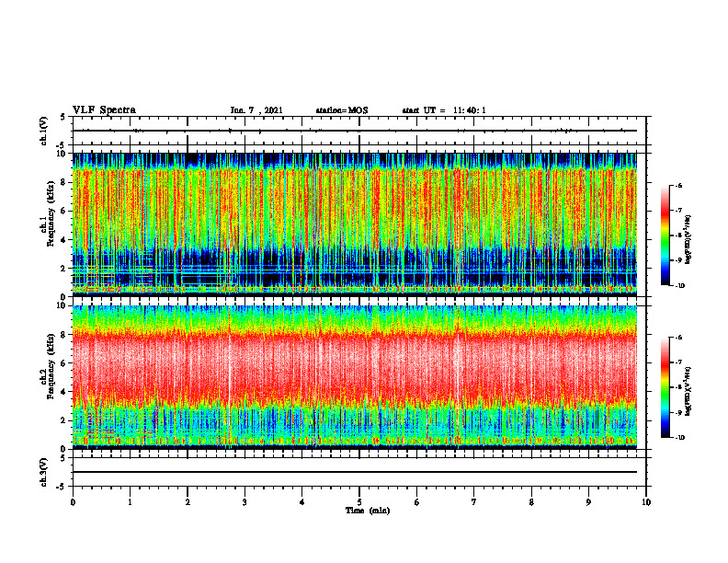Click the "4" kHz tick on ch.1 frequency axis
The image size is (728, 563).
pyautogui.click(x=64, y=240)
